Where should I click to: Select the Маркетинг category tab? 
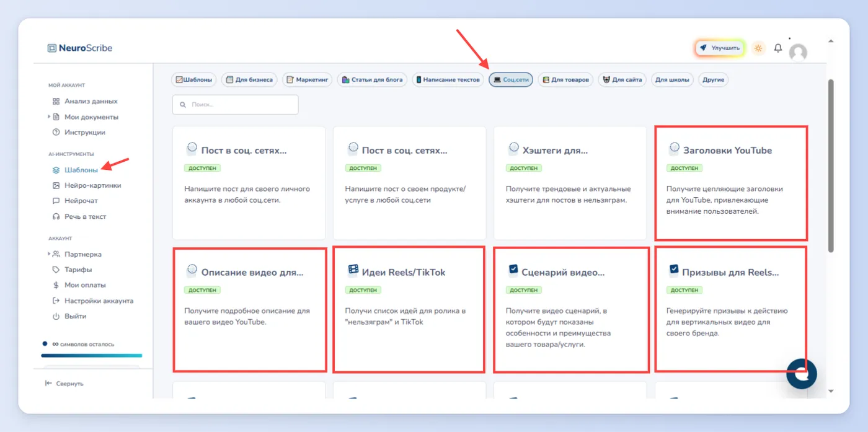pyautogui.click(x=308, y=80)
